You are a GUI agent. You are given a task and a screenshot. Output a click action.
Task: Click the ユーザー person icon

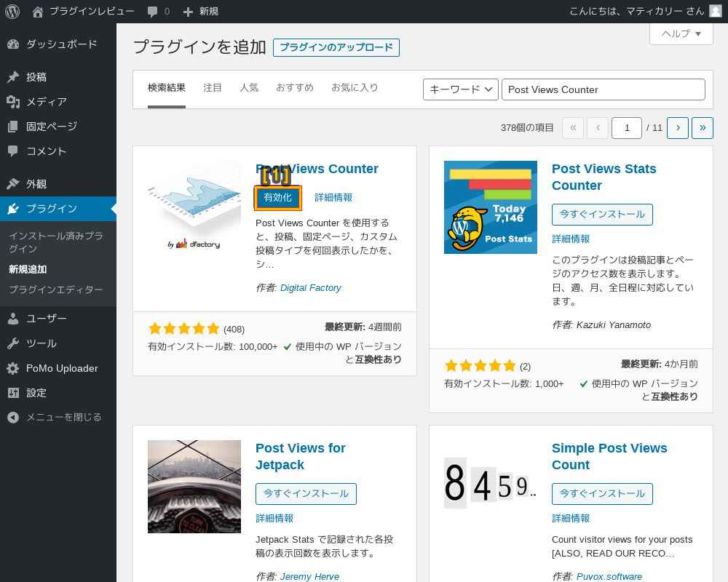click(x=13, y=319)
